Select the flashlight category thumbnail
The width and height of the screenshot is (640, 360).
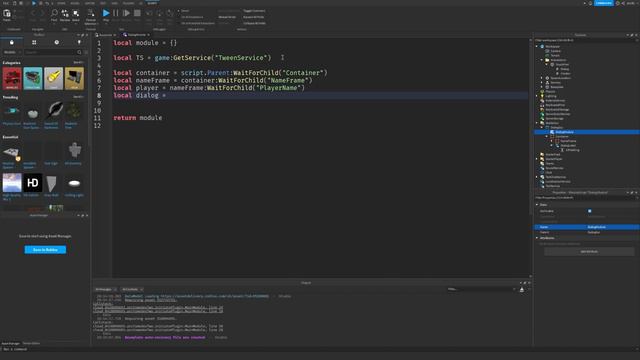pos(53,78)
